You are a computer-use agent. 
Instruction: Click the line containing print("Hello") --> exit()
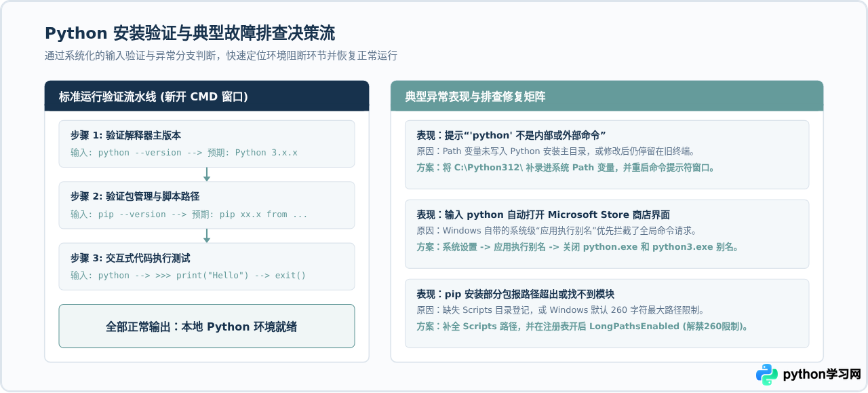point(189,275)
